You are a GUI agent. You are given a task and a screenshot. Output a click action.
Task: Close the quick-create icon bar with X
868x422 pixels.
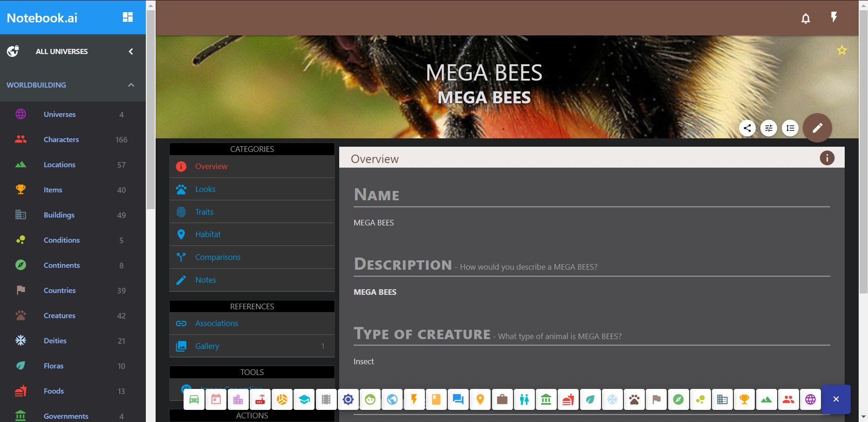(836, 399)
